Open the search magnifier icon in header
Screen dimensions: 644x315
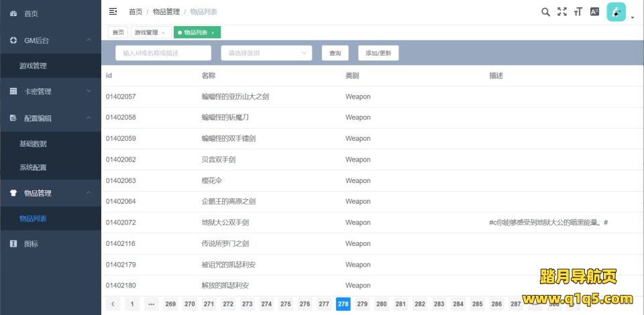(x=545, y=11)
